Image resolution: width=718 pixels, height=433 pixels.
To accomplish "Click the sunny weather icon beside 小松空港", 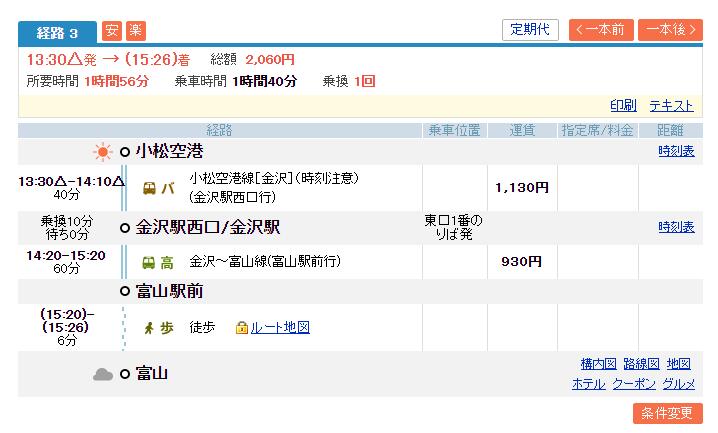I will (x=102, y=152).
